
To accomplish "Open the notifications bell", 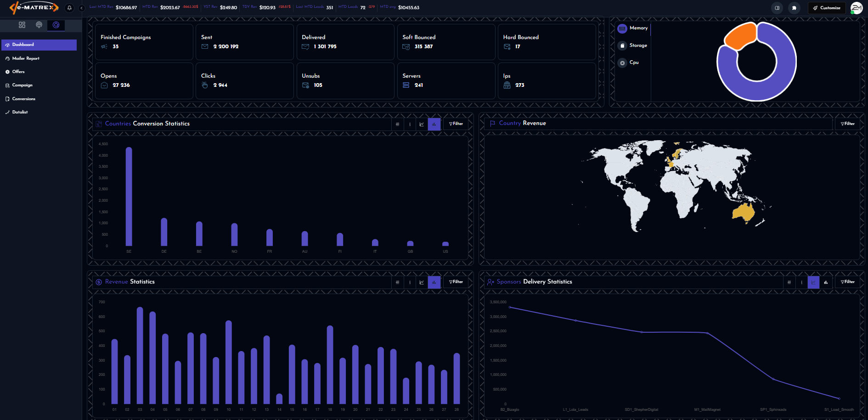I will (x=69, y=8).
